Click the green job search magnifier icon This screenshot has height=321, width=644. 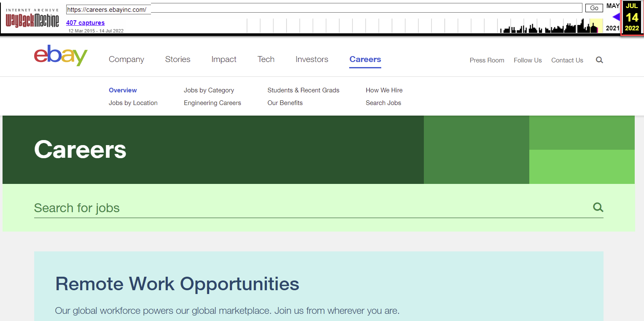coord(598,207)
